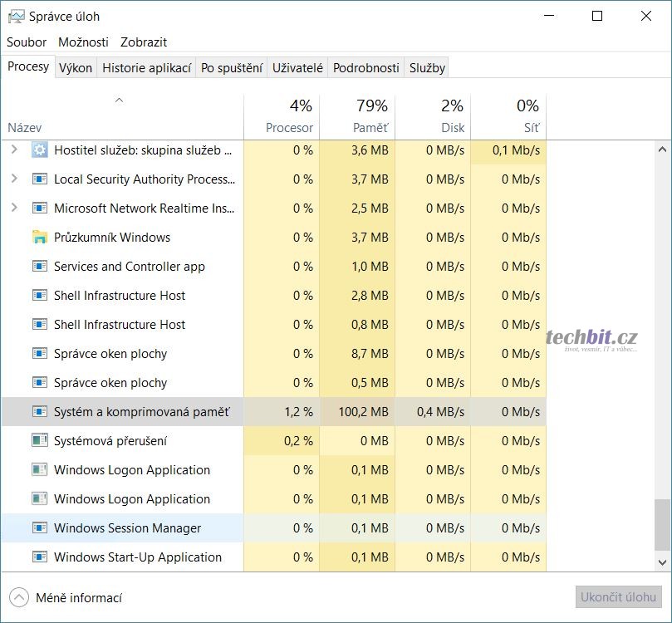Click the 0,4 MB/s disk value

pyautogui.click(x=440, y=412)
